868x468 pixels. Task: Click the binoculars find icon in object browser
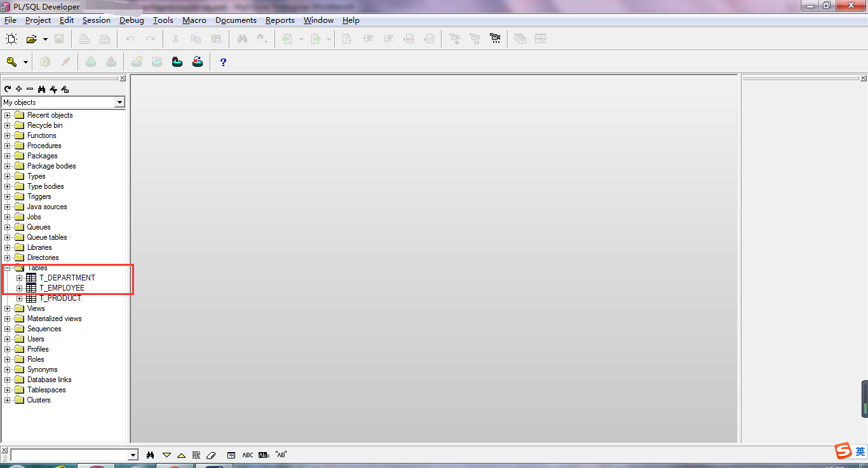(x=42, y=89)
